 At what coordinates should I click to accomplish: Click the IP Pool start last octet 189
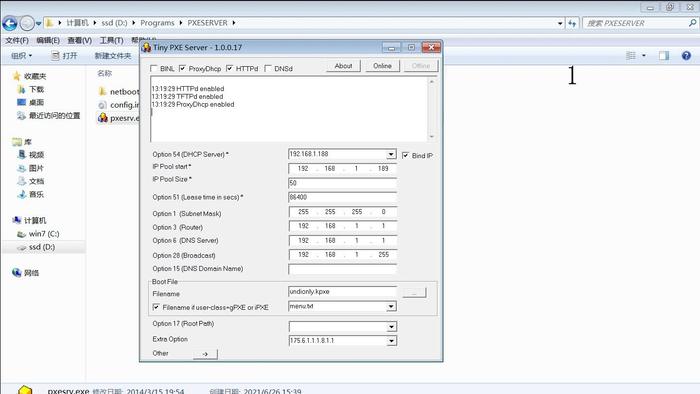point(383,169)
